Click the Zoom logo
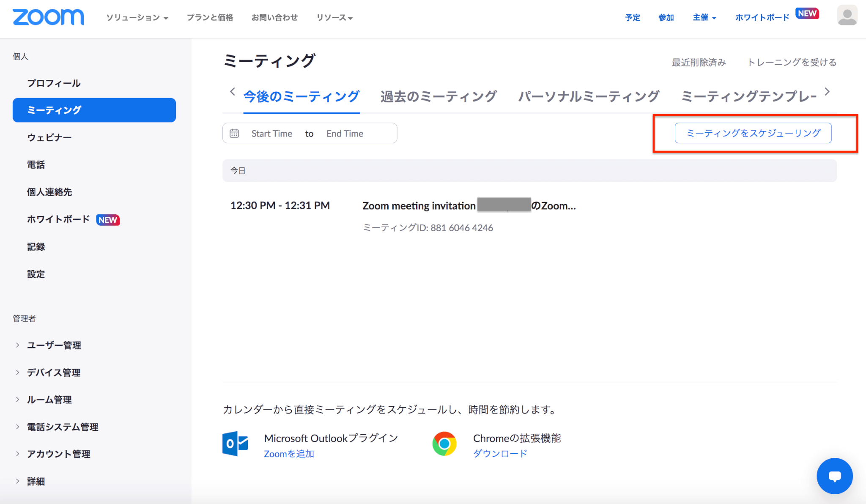866x504 pixels. [x=48, y=17]
